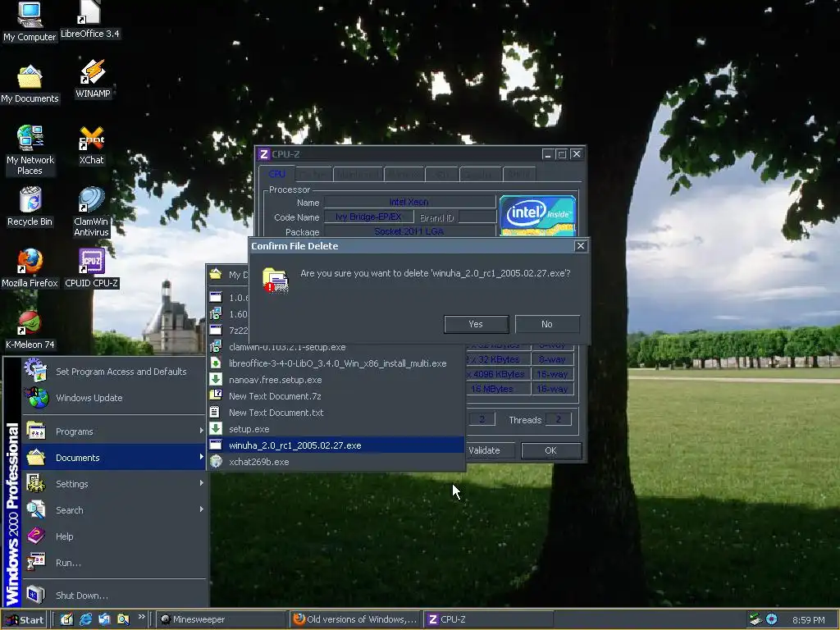The height and width of the screenshot is (630, 840).
Task: Click the delete warning icon in the dialog
Action: pyautogui.click(x=276, y=280)
